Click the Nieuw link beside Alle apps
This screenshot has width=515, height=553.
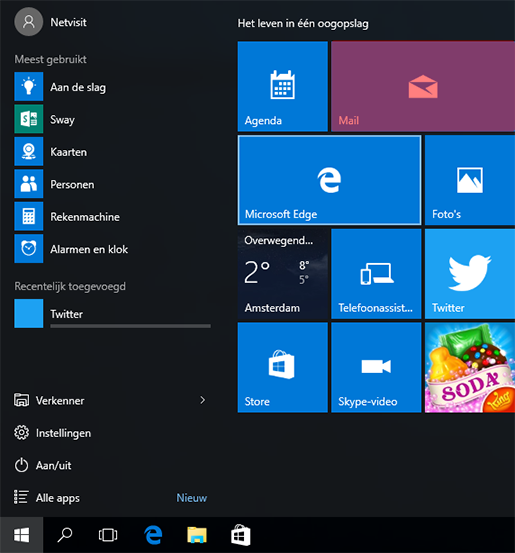(x=192, y=498)
